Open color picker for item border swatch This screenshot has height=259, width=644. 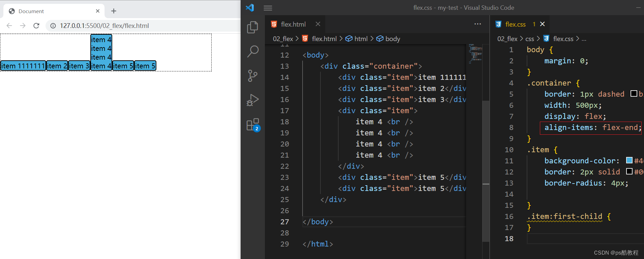pos(629,171)
